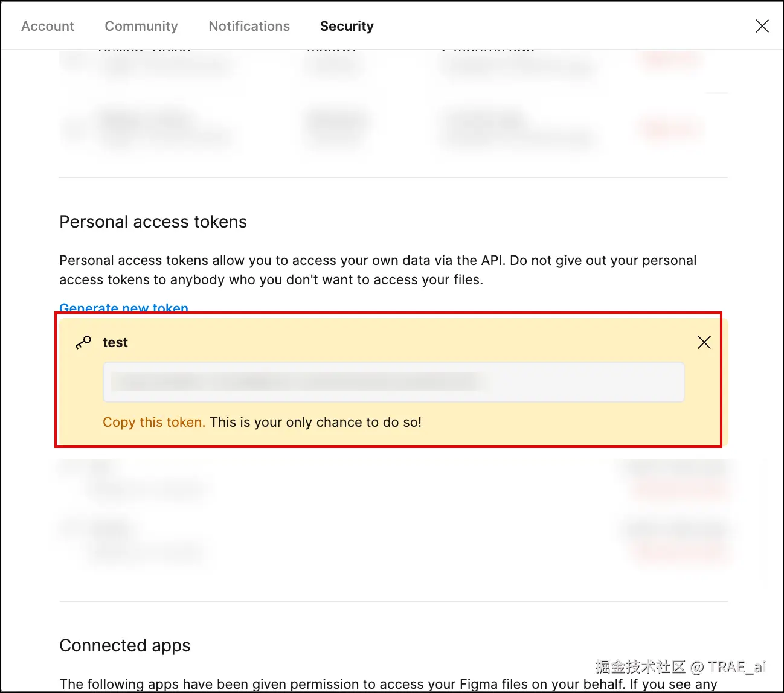This screenshot has width=784, height=693.
Task: Click "This is your only chance" warning text
Action: (x=315, y=422)
